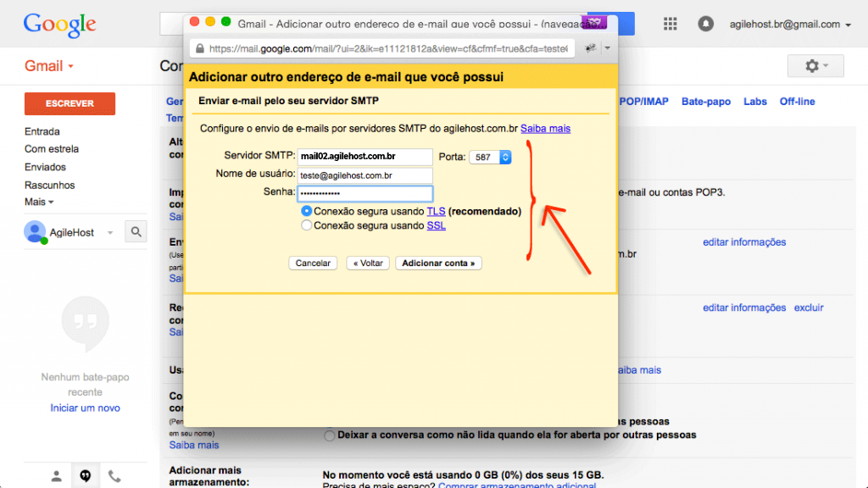Switch to the Off-line settings tab
The width and height of the screenshot is (868, 488).
pos(797,102)
